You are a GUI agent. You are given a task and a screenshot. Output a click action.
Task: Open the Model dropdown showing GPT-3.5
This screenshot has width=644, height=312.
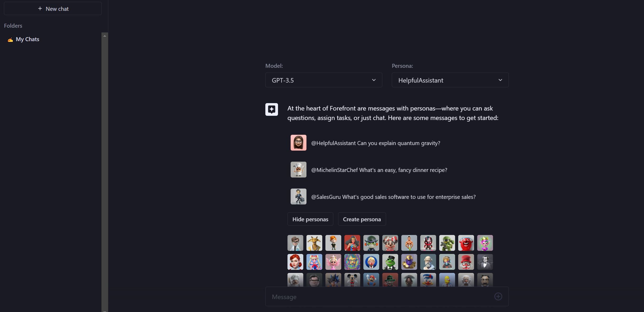324,80
